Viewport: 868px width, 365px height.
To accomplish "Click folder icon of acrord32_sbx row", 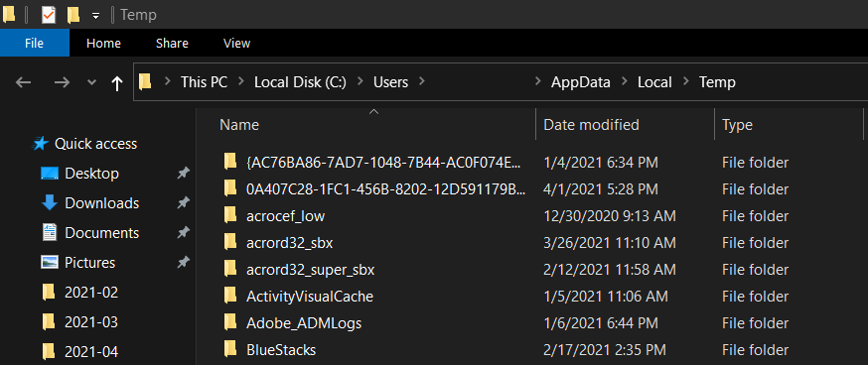I will point(230,242).
